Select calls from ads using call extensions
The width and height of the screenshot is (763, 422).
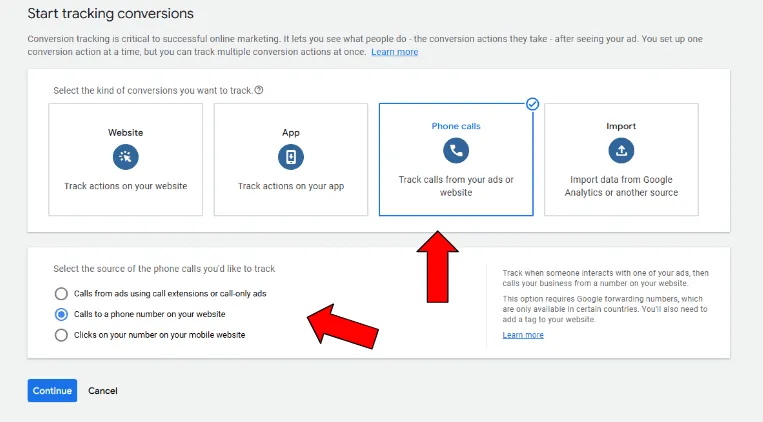tap(61, 294)
